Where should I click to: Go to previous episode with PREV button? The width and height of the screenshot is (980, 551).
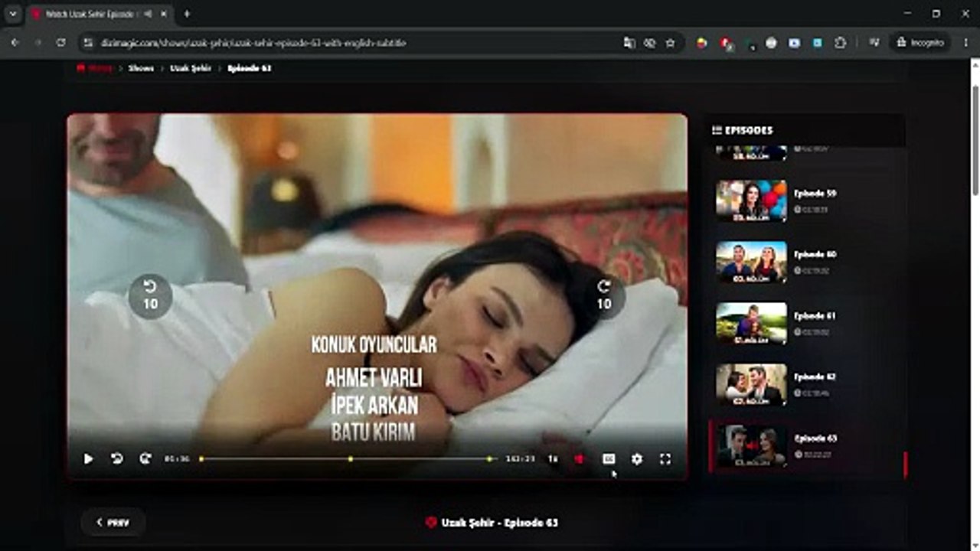pyautogui.click(x=113, y=523)
